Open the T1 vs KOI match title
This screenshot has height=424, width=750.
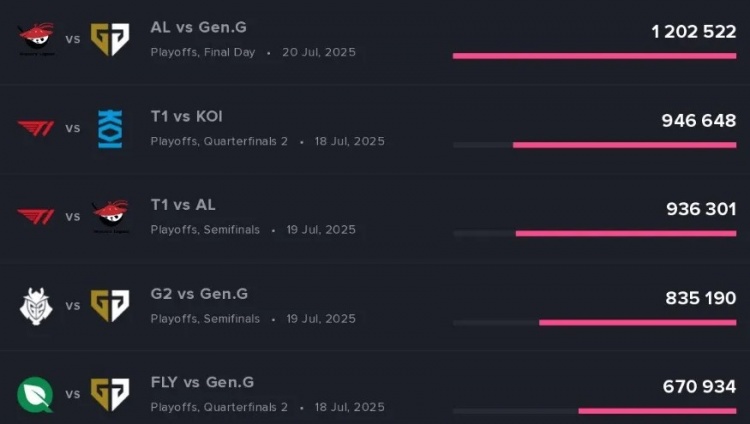pyautogui.click(x=187, y=116)
